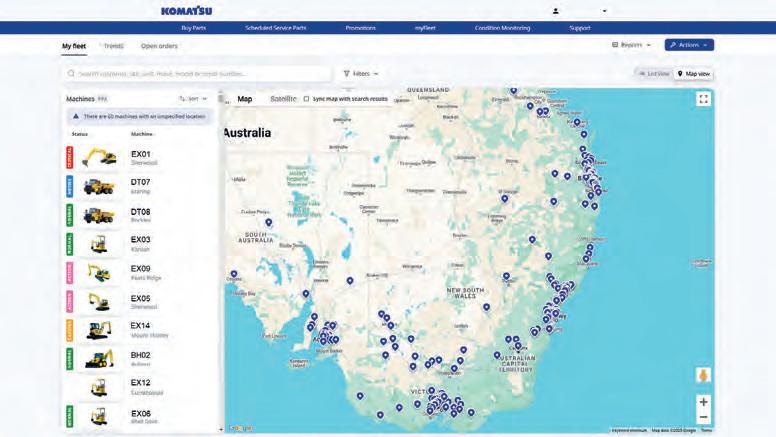Select the My fleet tab
Viewport: 776px width, 437px height.
(x=74, y=46)
